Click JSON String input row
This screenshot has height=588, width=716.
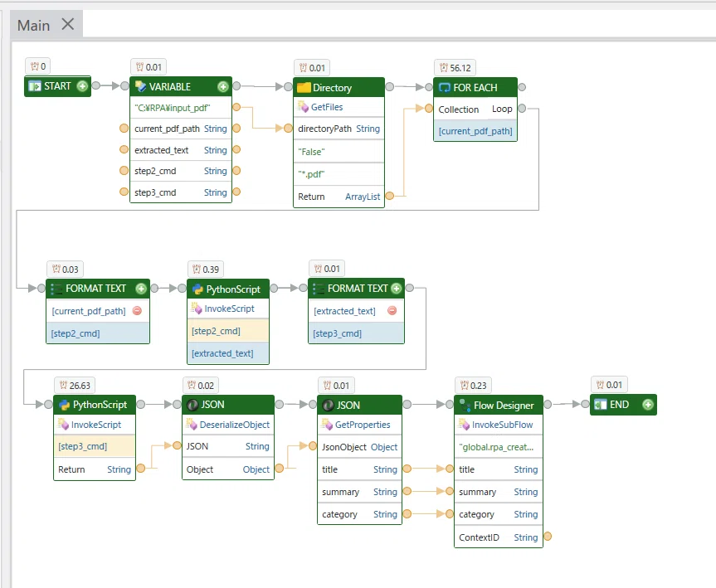pos(228,446)
